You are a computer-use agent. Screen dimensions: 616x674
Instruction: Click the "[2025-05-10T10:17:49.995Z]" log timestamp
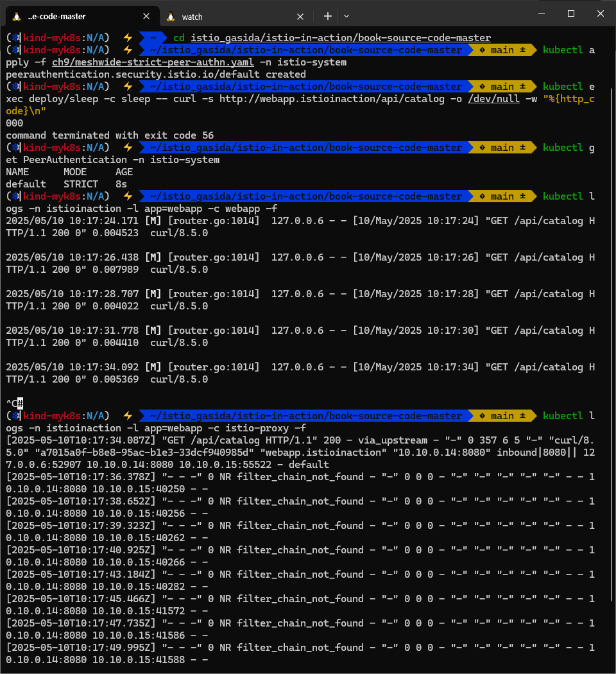[81, 647]
